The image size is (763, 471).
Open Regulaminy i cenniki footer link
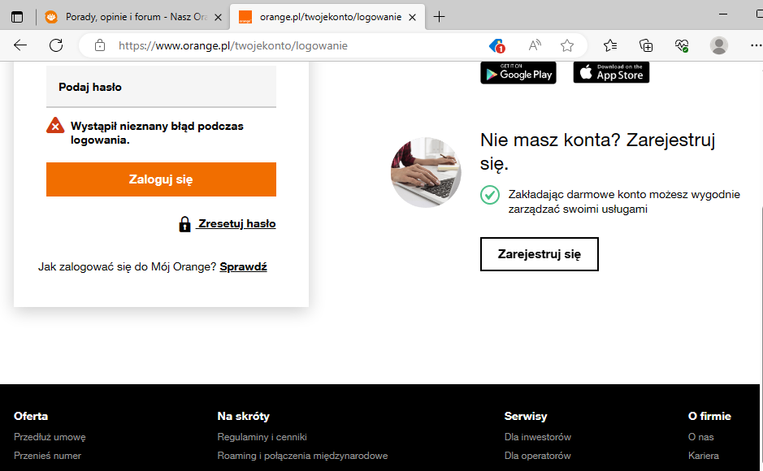pos(262,437)
